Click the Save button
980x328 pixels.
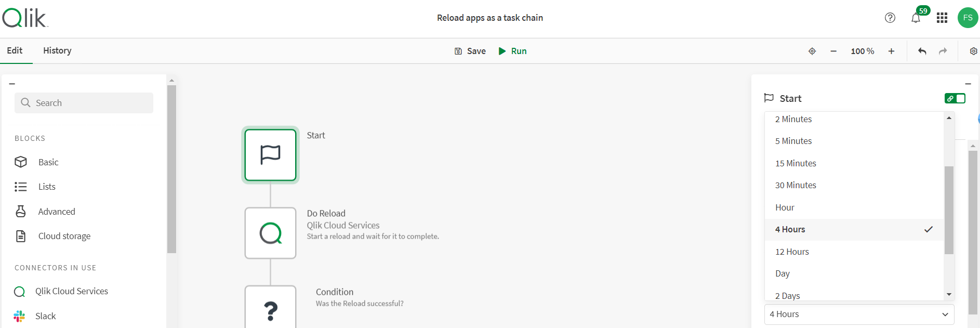click(x=470, y=51)
